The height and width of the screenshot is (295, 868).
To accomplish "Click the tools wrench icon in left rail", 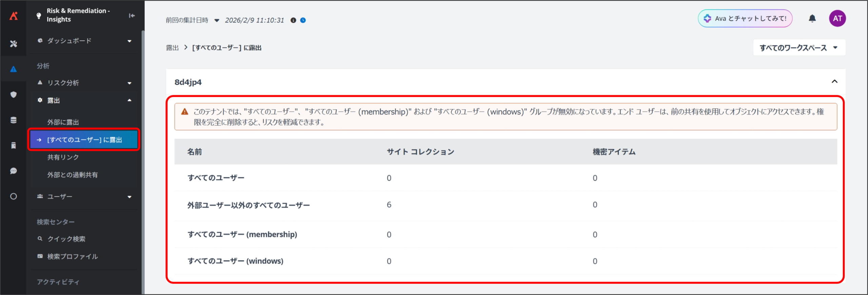I will pos(14,44).
